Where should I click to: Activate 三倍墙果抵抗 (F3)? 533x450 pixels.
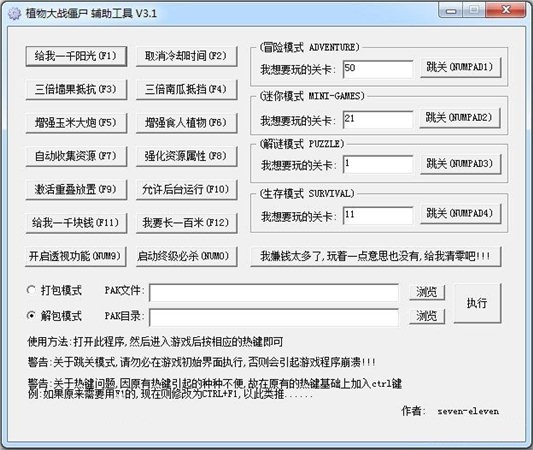(76, 89)
